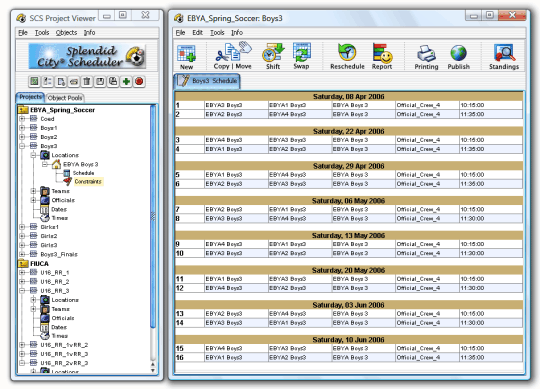
Task: Expand the Teams node under Boys3
Action: pyautogui.click(x=33, y=191)
